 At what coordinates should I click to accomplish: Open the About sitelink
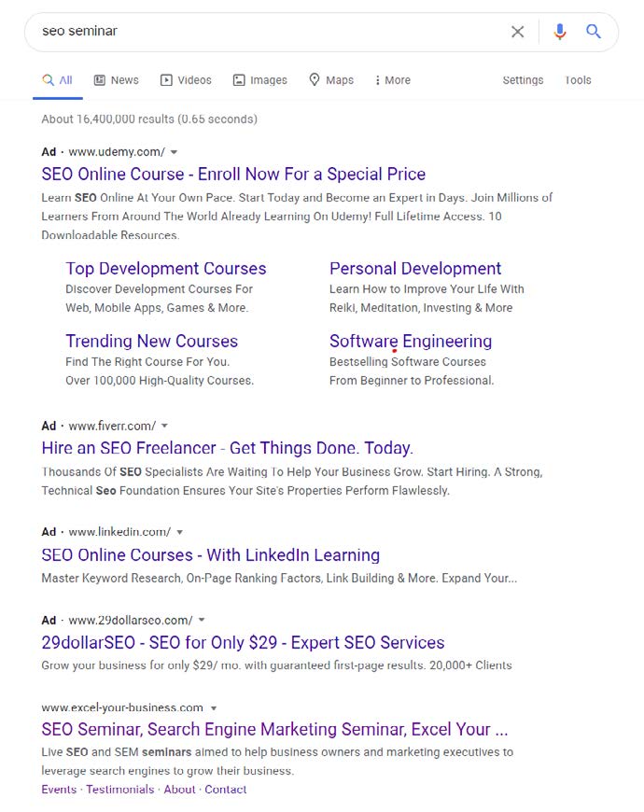click(x=179, y=790)
